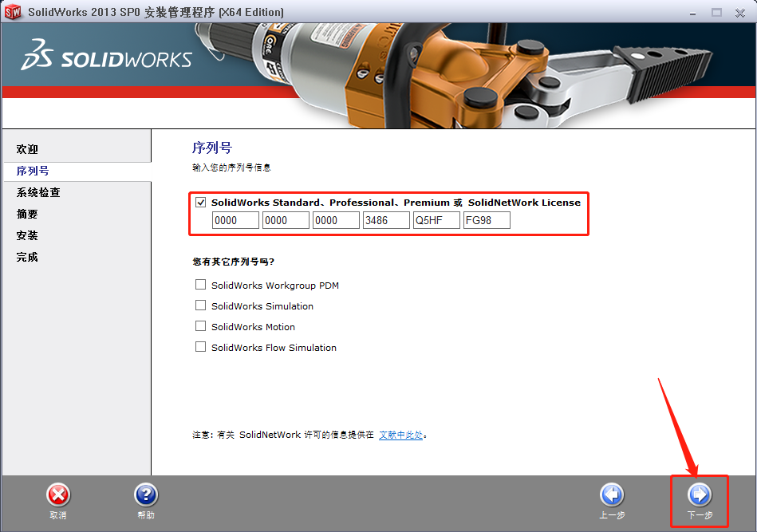This screenshot has width=757, height=532.
Task: Maximize the installation manager window
Action: pyautogui.click(x=716, y=13)
